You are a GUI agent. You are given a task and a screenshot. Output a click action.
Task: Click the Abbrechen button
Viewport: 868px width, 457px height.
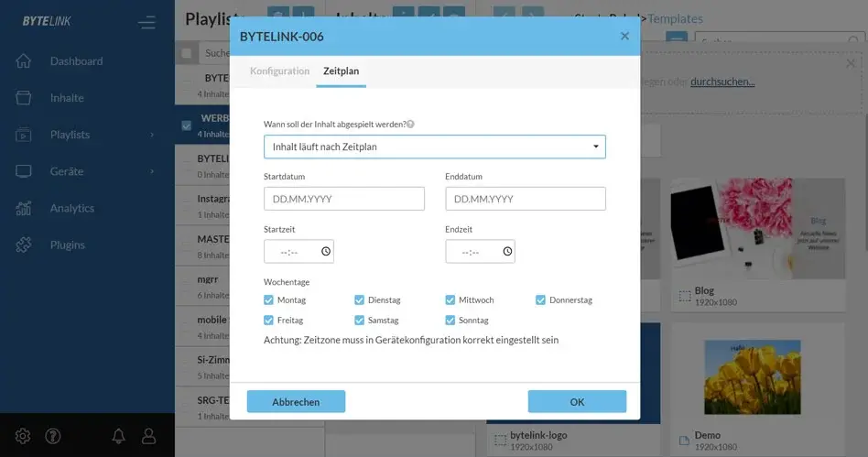(296, 402)
